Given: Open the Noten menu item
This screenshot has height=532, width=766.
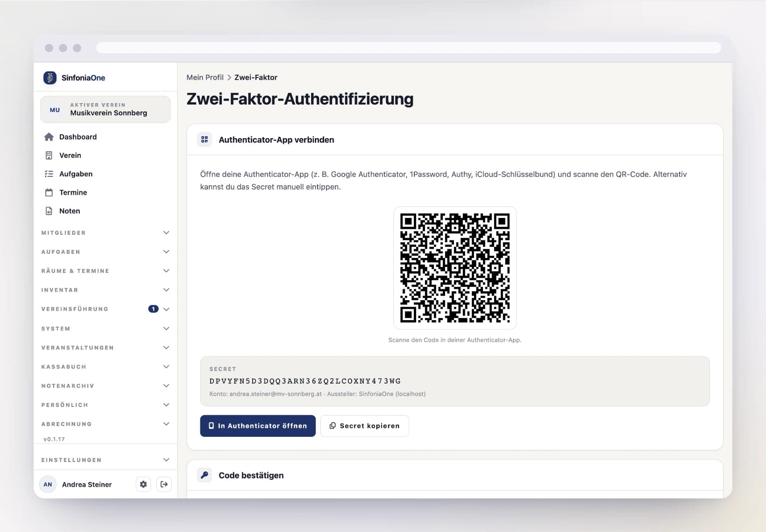Looking at the screenshot, I should [106, 211].
